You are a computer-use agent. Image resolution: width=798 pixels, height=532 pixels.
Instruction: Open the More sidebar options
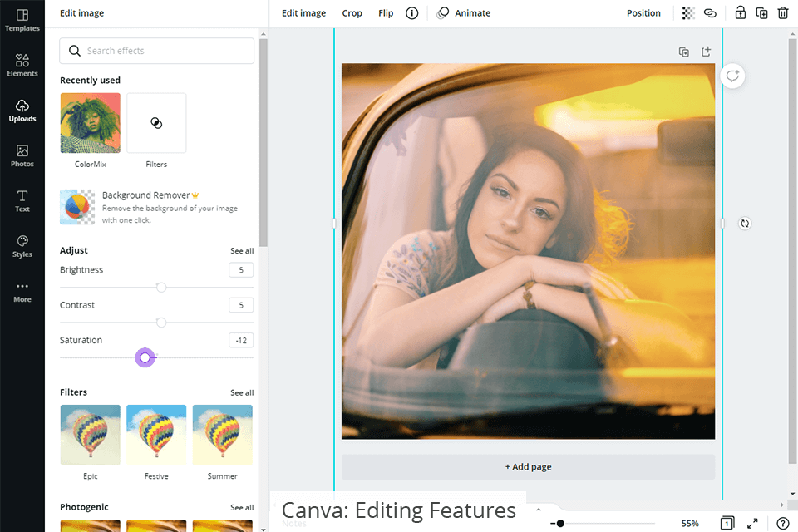click(22, 293)
